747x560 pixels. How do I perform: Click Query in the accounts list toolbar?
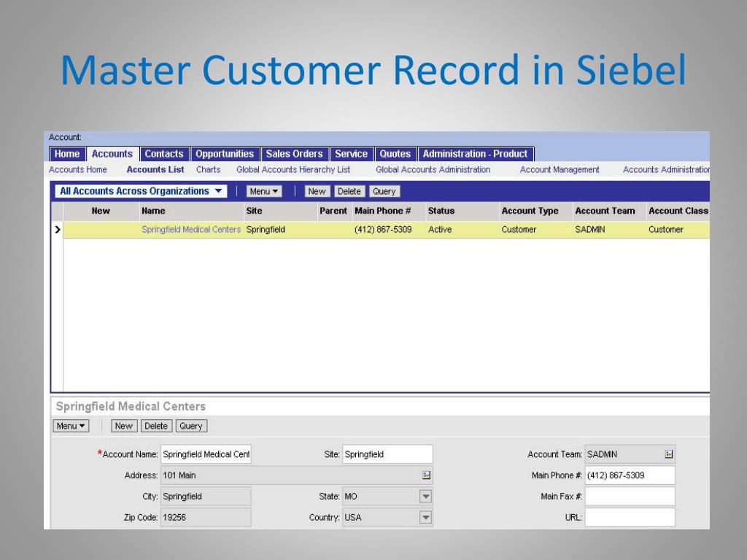[x=384, y=192]
